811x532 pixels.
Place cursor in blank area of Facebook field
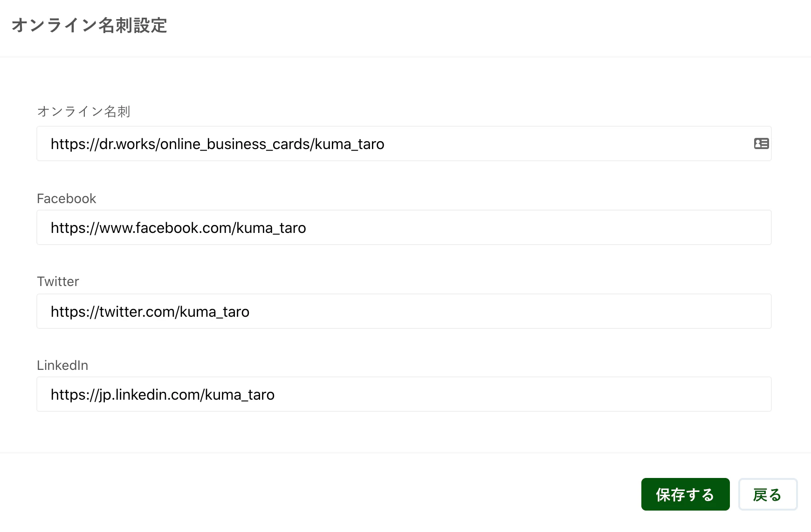[536, 227]
